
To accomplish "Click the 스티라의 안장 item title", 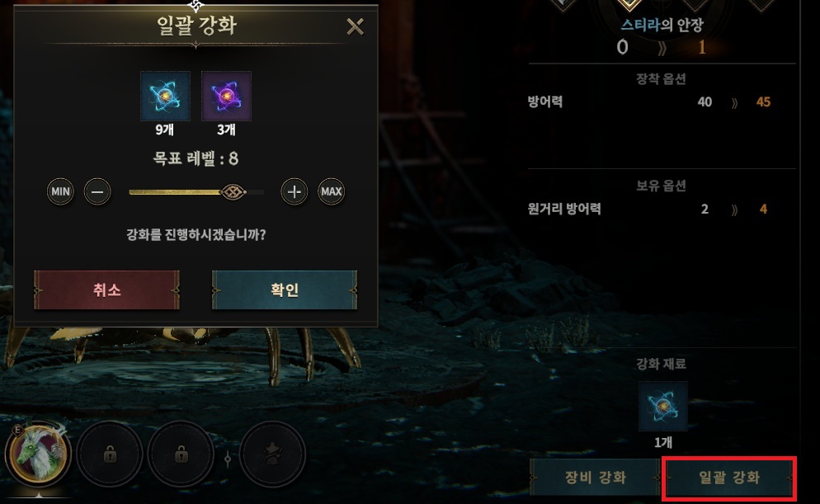I will (x=662, y=25).
